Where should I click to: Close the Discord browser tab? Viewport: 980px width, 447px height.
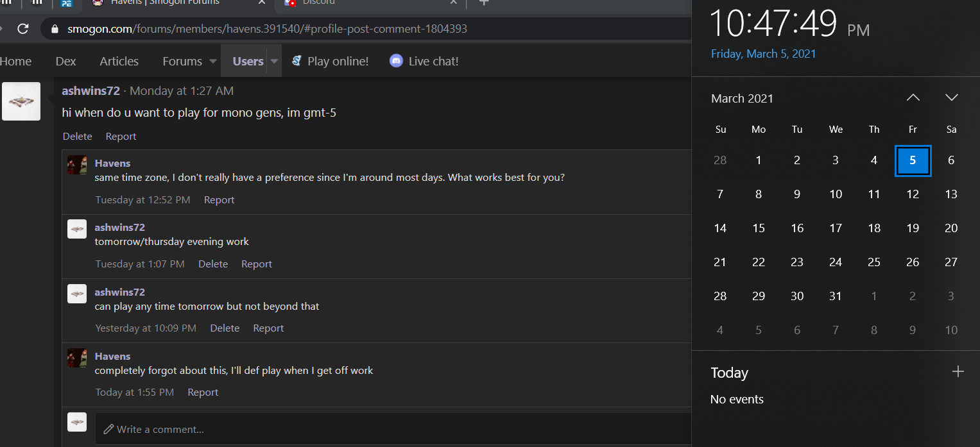(x=453, y=3)
